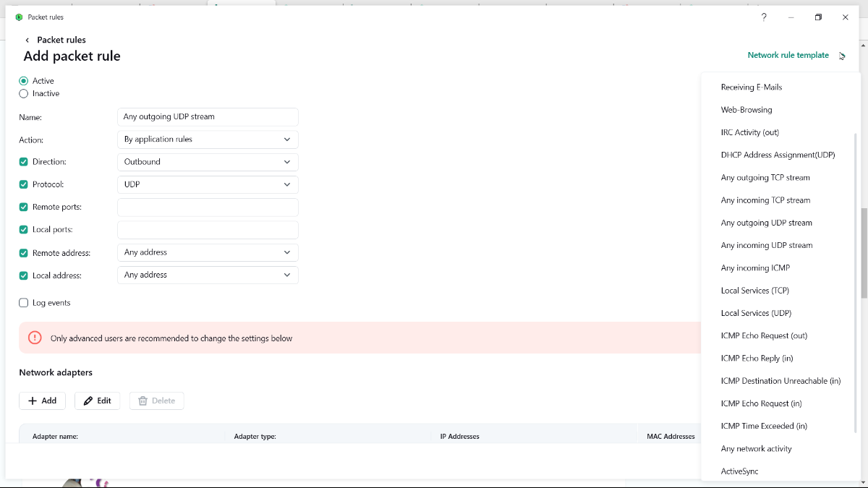This screenshot has height=488, width=868.
Task: Select the Active radio button
Action: coord(24,81)
